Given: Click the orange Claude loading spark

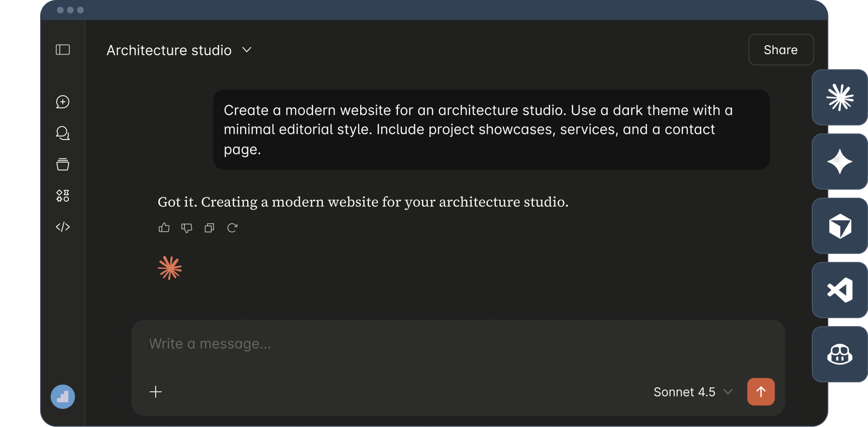Looking at the screenshot, I should tap(170, 268).
